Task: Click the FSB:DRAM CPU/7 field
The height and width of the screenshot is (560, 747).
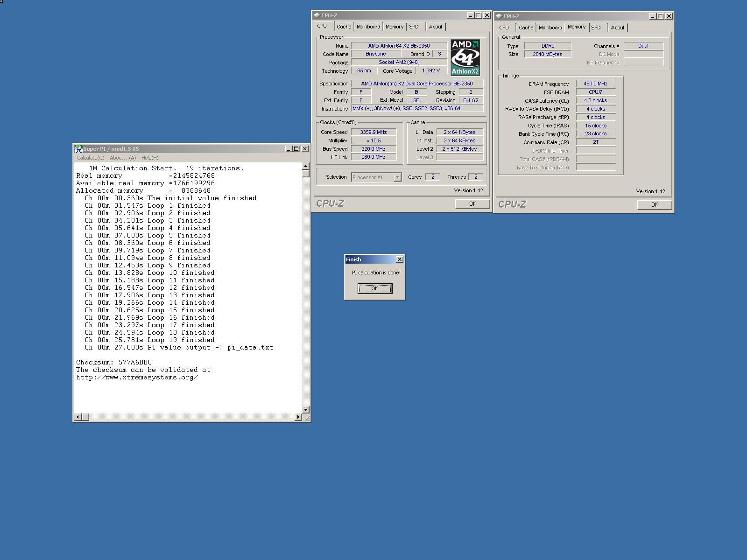Action: click(596, 92)
